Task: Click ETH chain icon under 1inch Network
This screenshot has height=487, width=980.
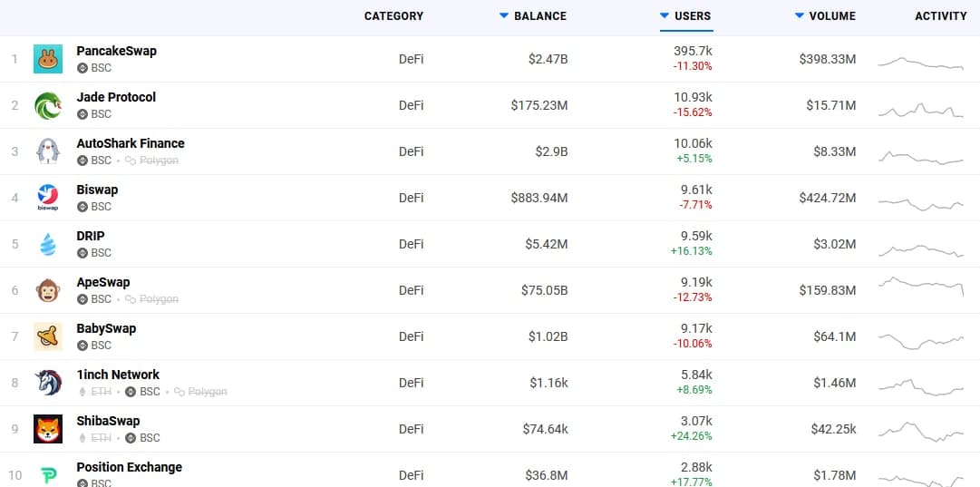Action: [82, 392]
